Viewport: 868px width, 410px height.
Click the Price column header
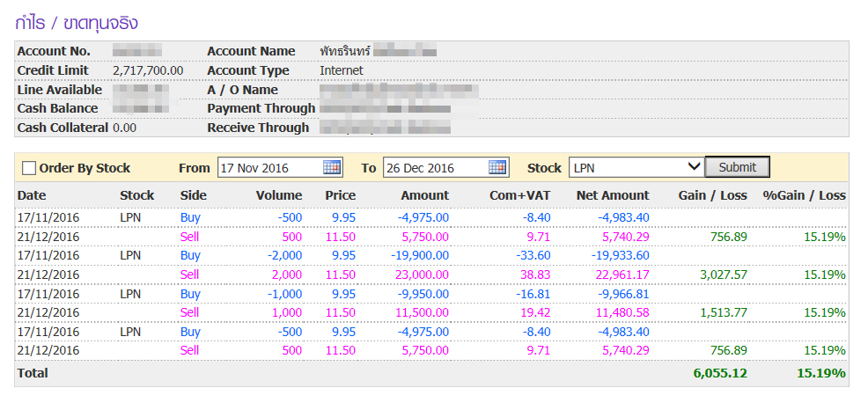coord(340,195)
